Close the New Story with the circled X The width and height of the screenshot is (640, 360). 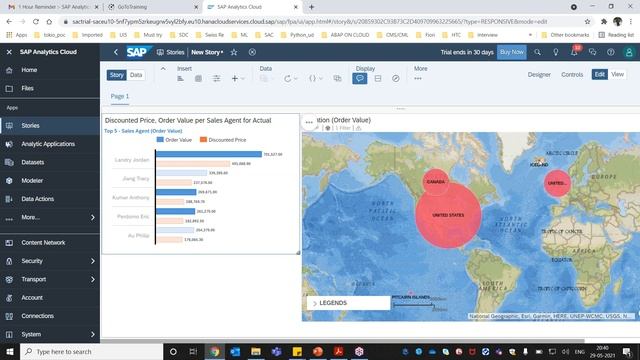click(252, 52)
